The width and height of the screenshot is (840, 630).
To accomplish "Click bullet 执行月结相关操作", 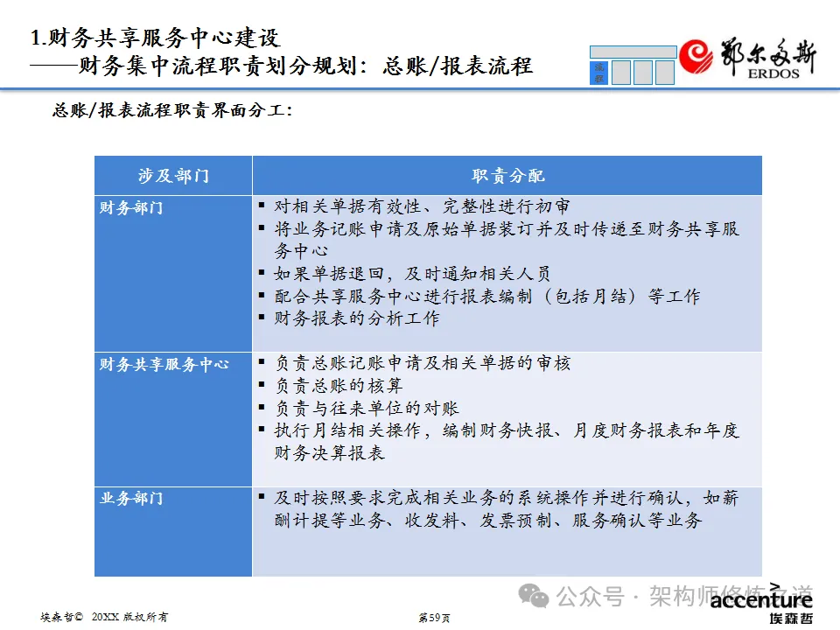I will pos(507,441).
